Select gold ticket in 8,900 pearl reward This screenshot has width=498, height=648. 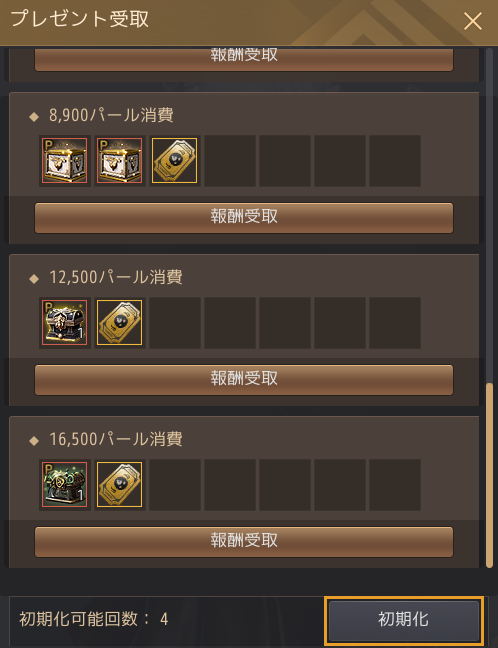[x=174, y=161]
